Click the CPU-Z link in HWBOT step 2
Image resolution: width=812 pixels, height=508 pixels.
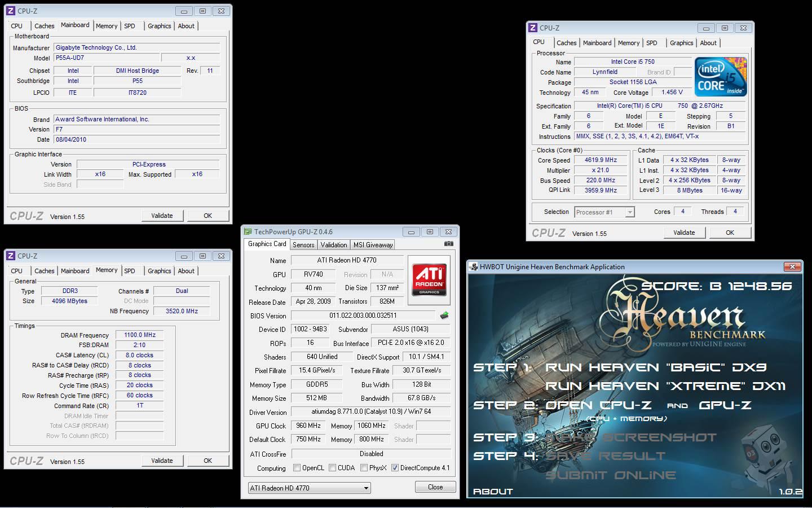(x=625, y=405)
